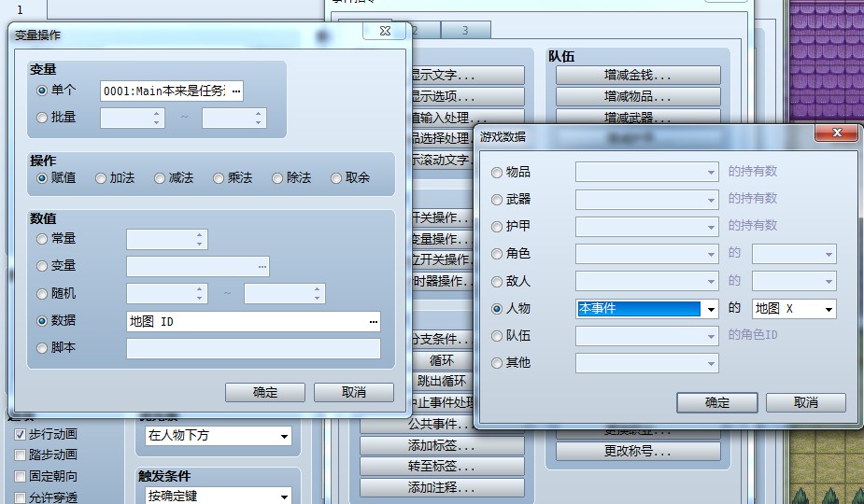Confirm 游戏数据 dialog with 确定
This screenshot has width=864, height=504.
716,402
